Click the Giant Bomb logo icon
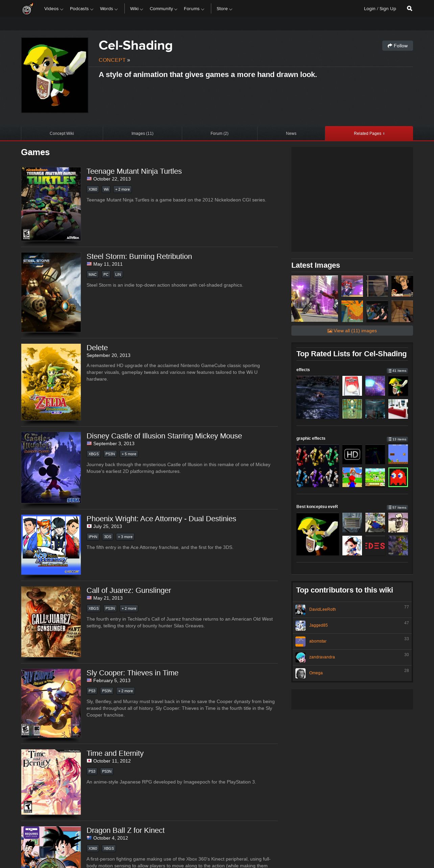Screen dimensions: 434x868 coord(27,9)
